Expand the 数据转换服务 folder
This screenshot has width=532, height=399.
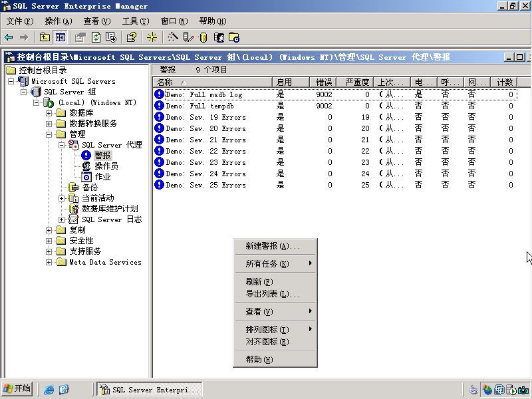[x=49, y=124]
